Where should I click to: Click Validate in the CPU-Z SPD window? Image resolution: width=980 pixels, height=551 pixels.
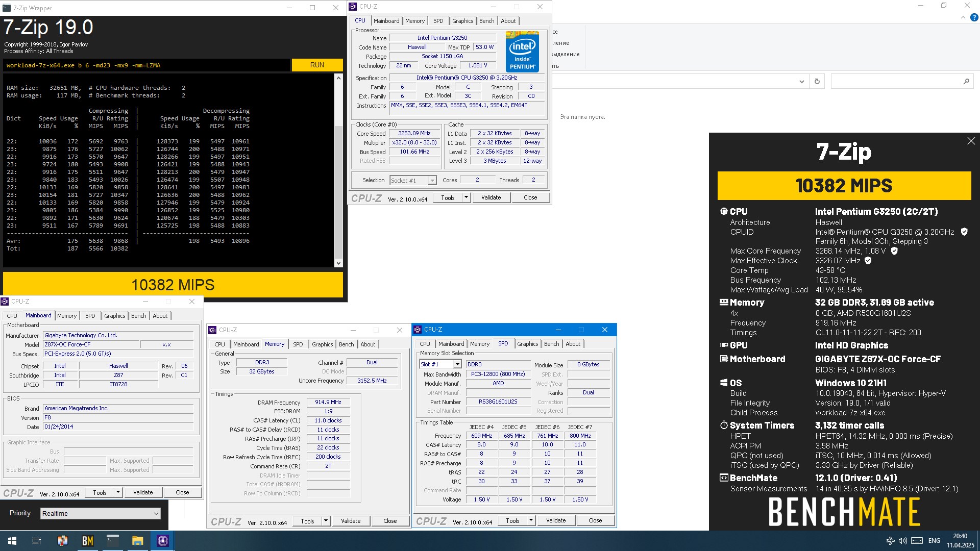pos(556,520)
